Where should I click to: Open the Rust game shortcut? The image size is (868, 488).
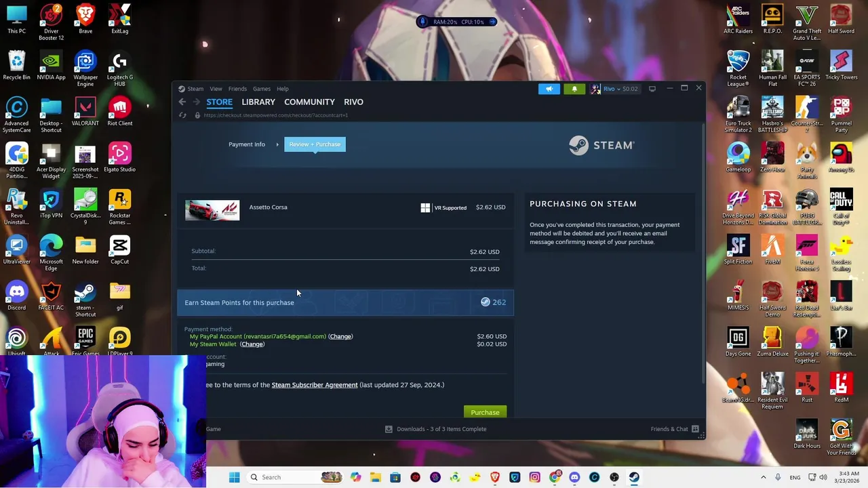point(807,388)
